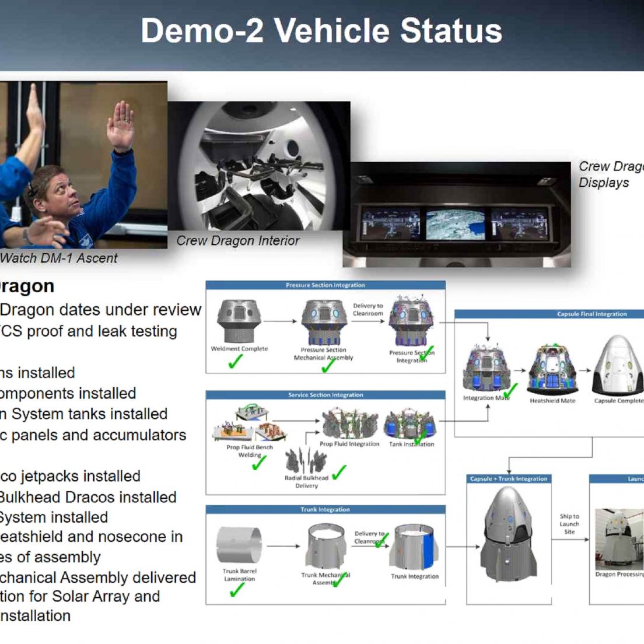644x644 pixels.
Task: Click the line "n System tanks installed"
Action: pyautogui.click(x=84, y=414)
